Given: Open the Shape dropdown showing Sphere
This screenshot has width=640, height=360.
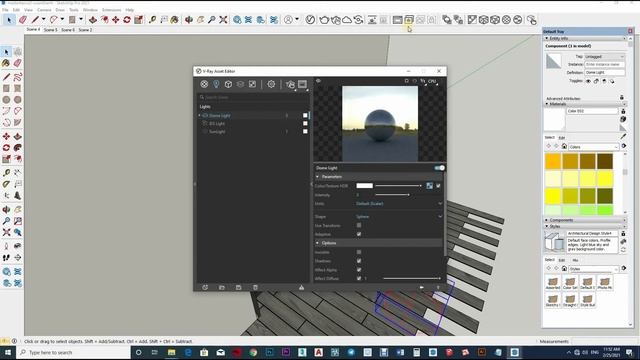Looking at the screenshot, I should click(399, 217).
